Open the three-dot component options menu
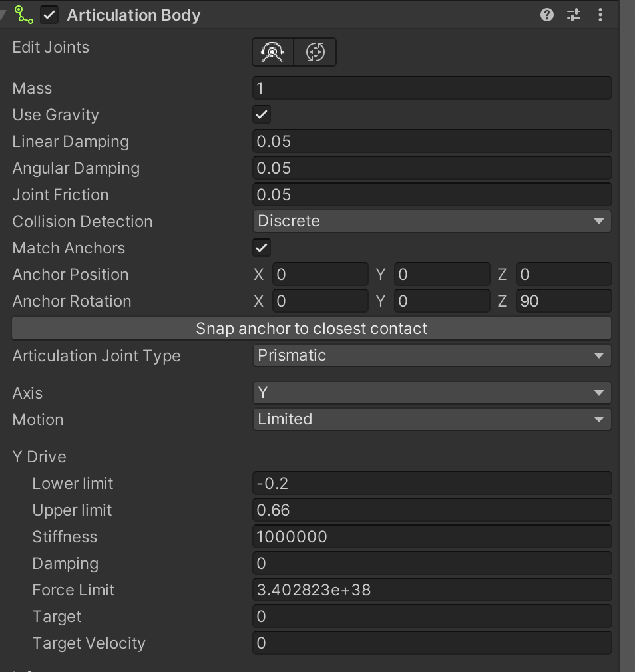Viewport: 635px width, 672px height. pyautogui.click(x=600, y=15)
